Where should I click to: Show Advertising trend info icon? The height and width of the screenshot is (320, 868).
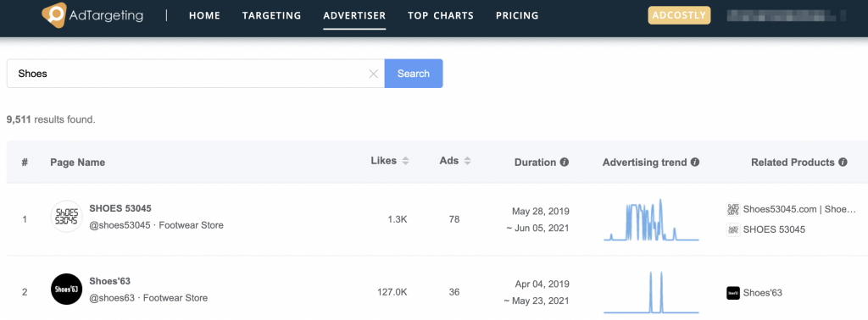(695, 163)
